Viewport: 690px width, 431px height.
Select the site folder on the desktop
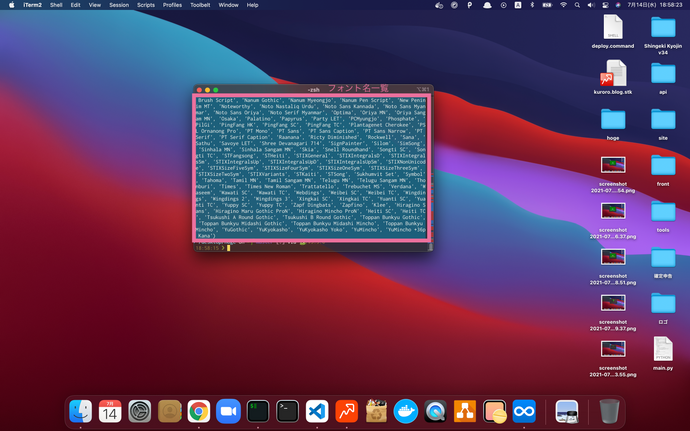663,119
